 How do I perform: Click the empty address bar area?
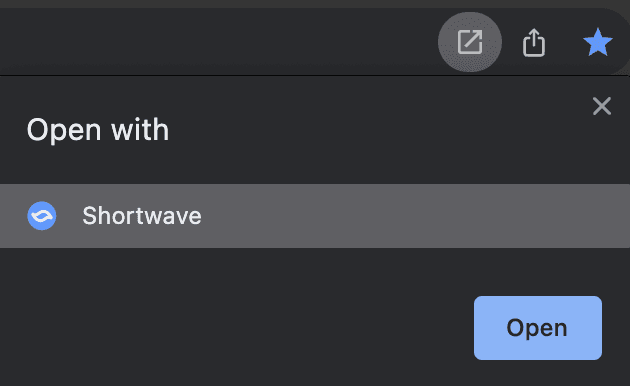[217, 42]
